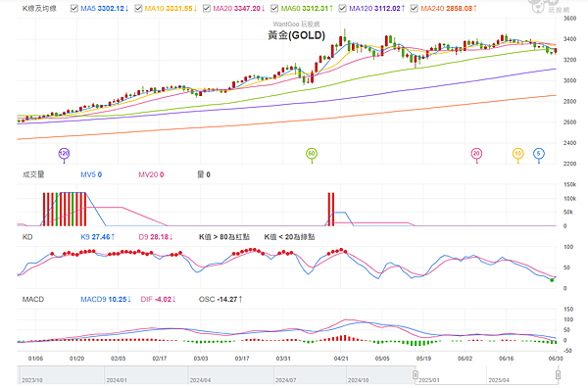
Task: Click the MA60 3312.31 label
Action: (307, 8)
